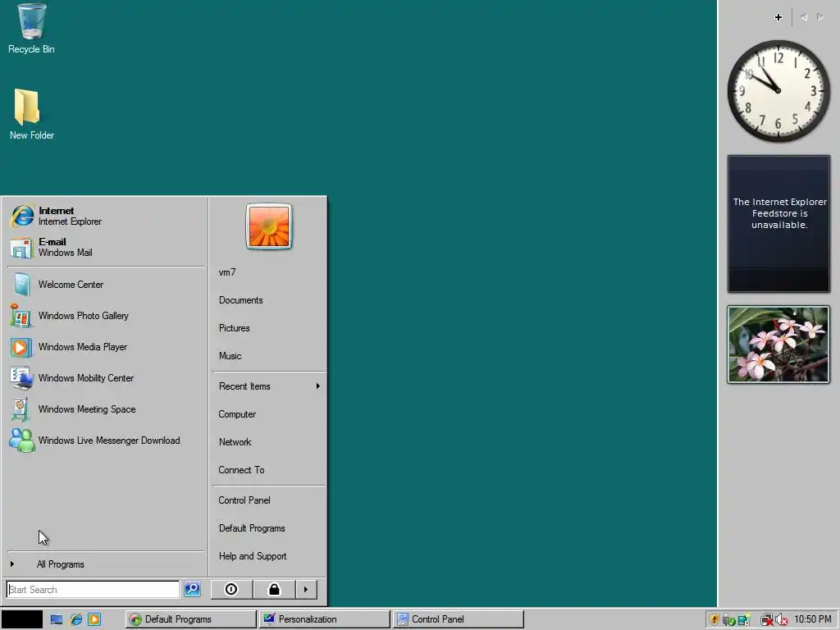Viewport: 840px width, 630px height.
Task: Lock the computer with the padlock button
Action: [274, 589]
